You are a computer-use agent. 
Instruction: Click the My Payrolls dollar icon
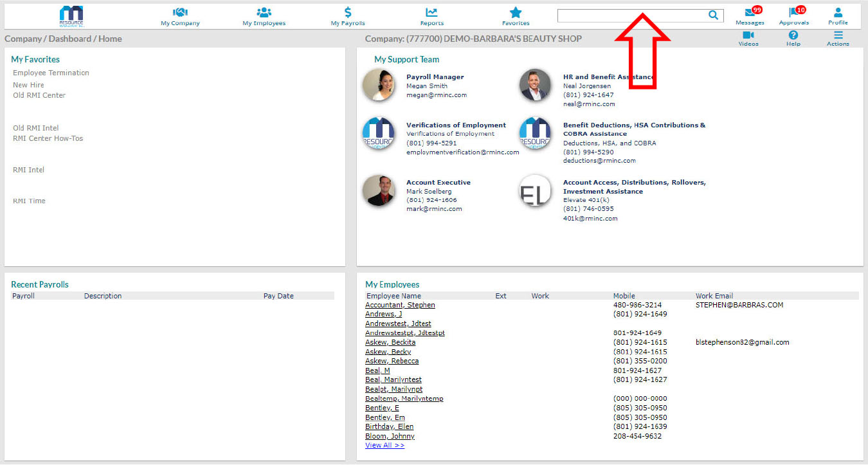coord(348,12)
